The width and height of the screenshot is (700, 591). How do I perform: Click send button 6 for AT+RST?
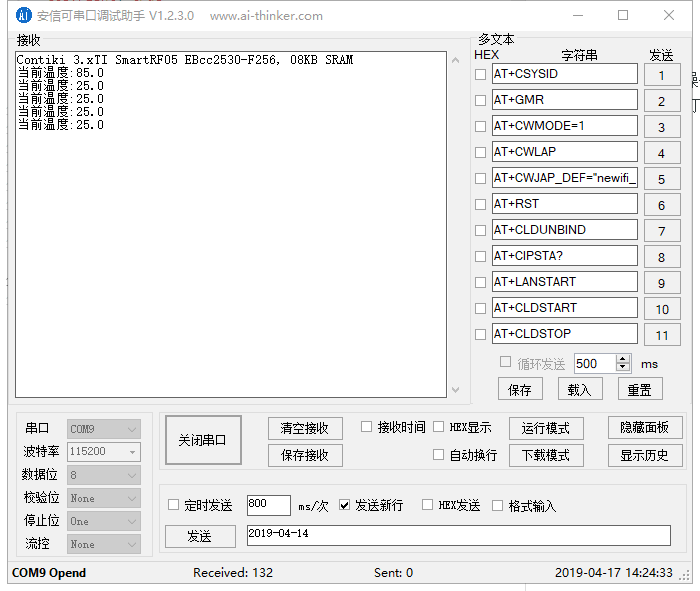[662, 204]
